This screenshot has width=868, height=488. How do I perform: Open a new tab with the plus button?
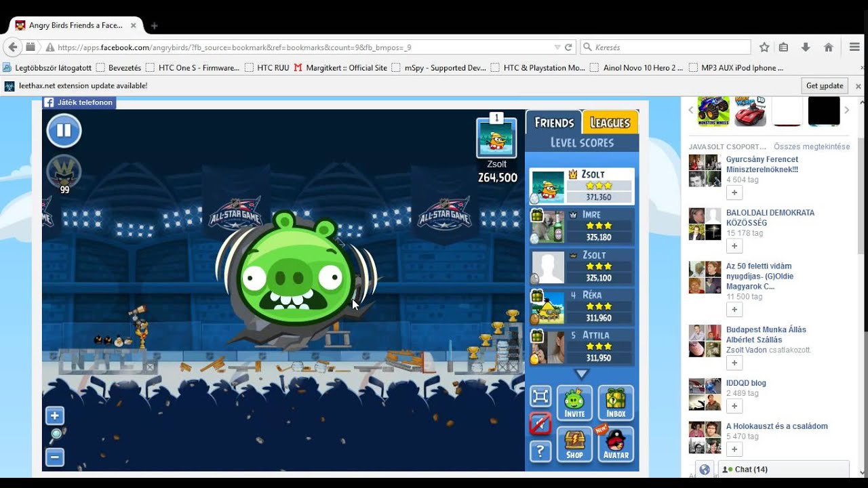[154, 26]
